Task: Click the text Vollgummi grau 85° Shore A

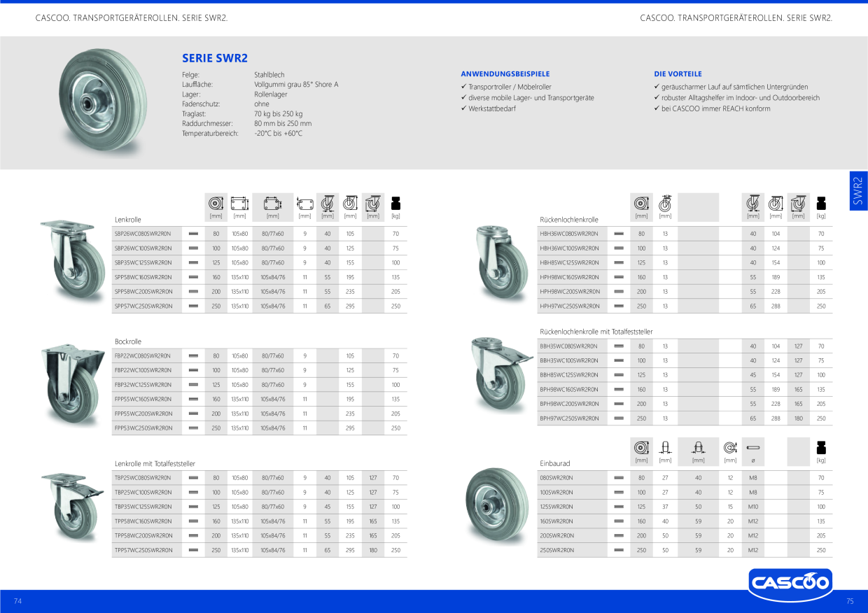Action: pos(296,84)
